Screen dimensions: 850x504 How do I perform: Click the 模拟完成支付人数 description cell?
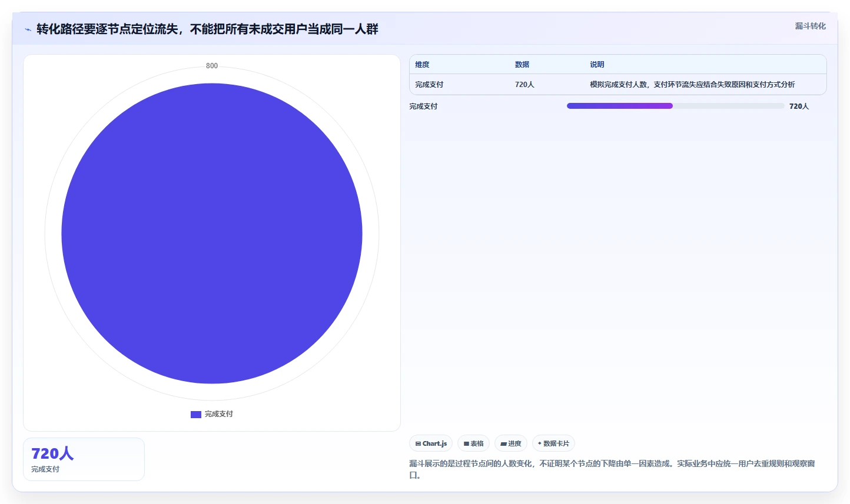tap(692, 85)
